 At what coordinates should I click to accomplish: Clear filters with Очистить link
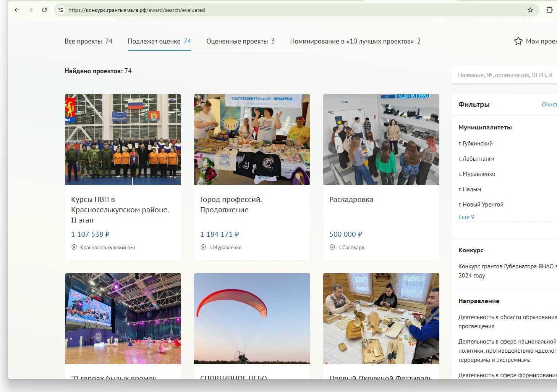coord(549,104)
